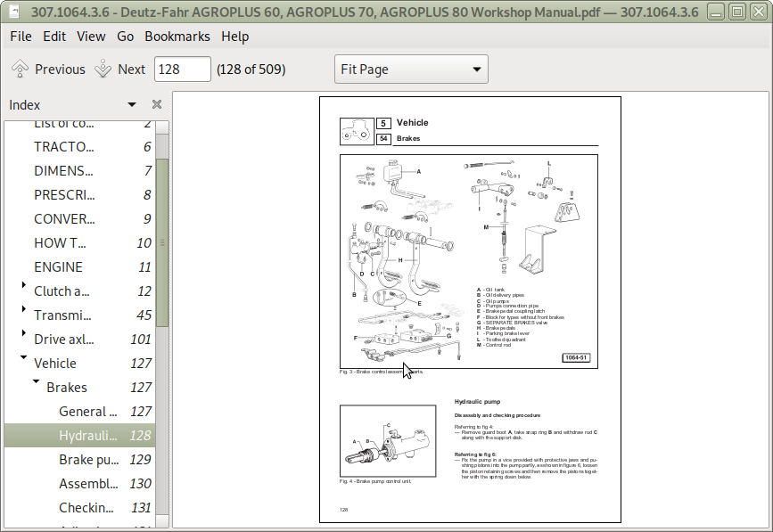
Task: Open the Help menu
Action: click(x=234, y=37)
